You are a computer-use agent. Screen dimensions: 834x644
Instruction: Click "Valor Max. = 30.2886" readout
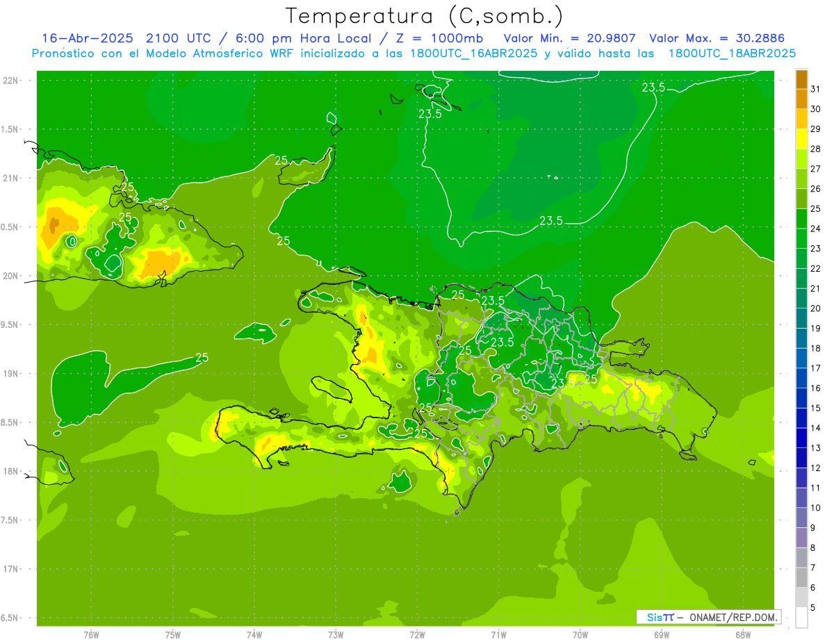717,38
